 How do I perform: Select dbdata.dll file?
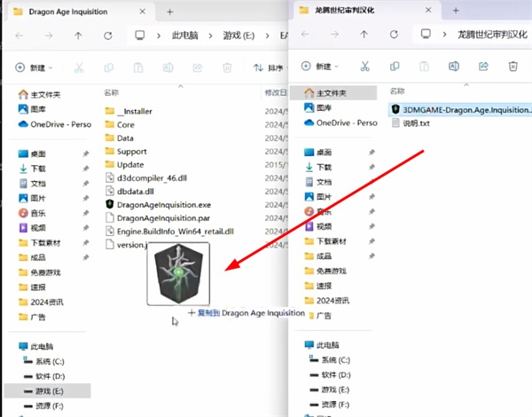pos(130,191)
